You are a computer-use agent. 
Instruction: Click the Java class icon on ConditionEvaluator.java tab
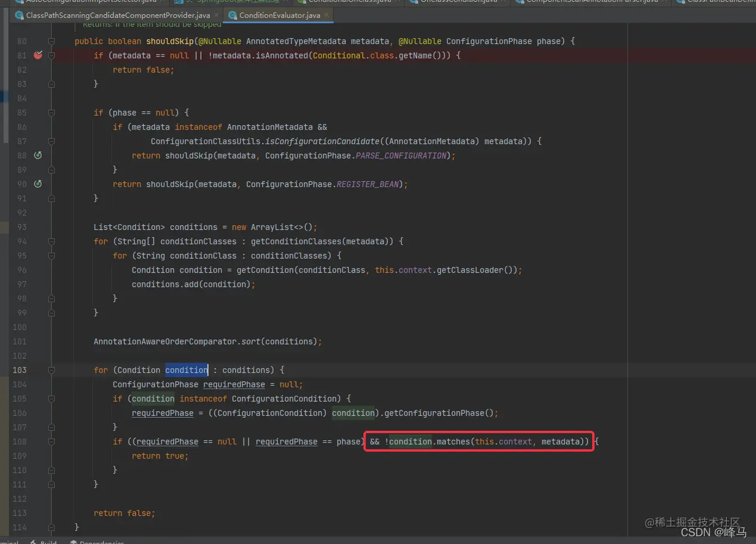pos(232,15)
